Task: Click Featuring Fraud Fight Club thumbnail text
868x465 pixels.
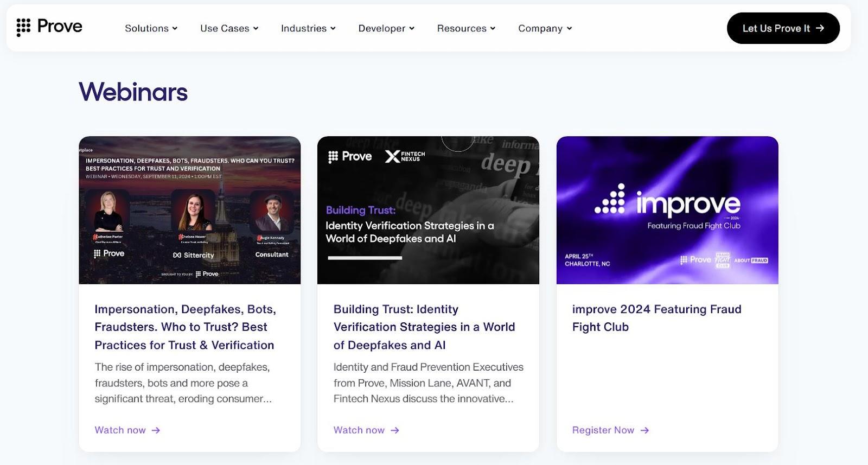Action: pyautogui.click(x=693, y=226)
